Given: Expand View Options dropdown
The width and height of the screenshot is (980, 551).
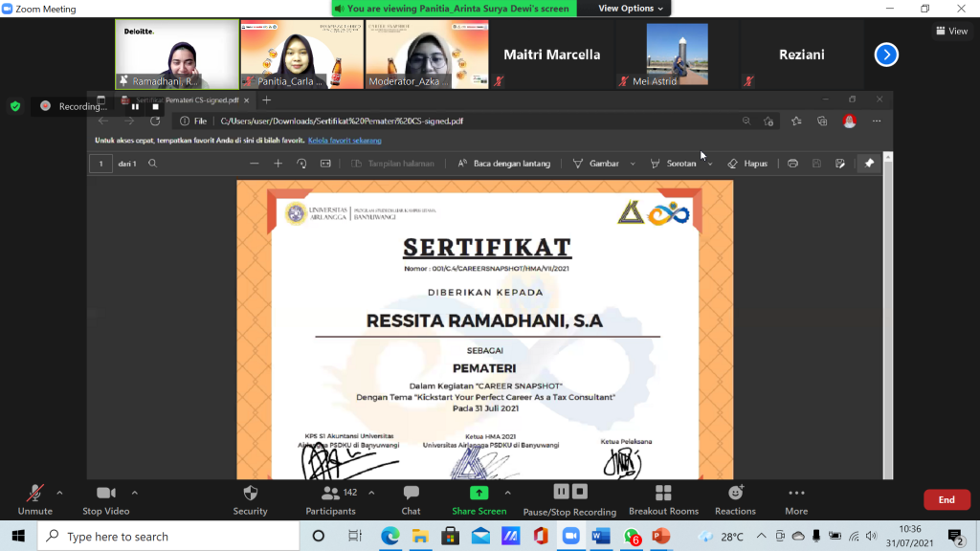Looking at the screenshot, I should pyautogui.click(x=630, y=8).
